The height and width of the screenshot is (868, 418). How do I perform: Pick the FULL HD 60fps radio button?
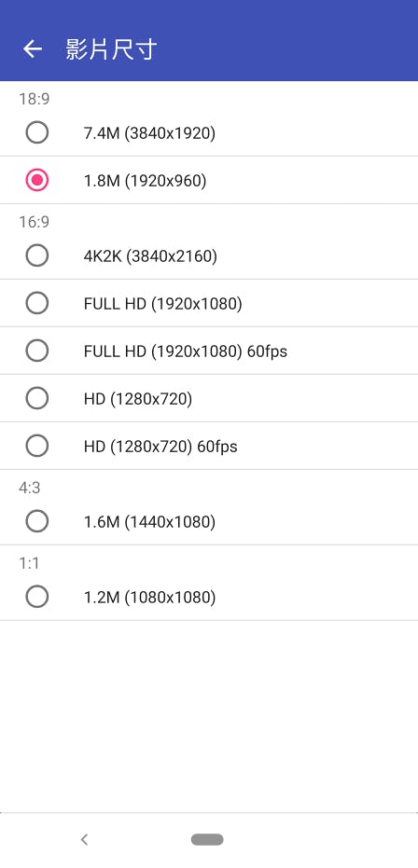click(37, 351)
